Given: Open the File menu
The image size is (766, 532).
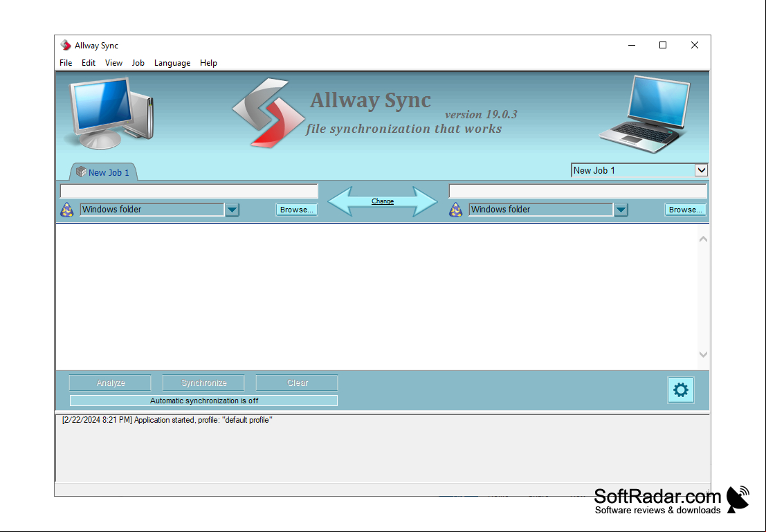Looking at the screenshot, I should [x=66, y=63].
